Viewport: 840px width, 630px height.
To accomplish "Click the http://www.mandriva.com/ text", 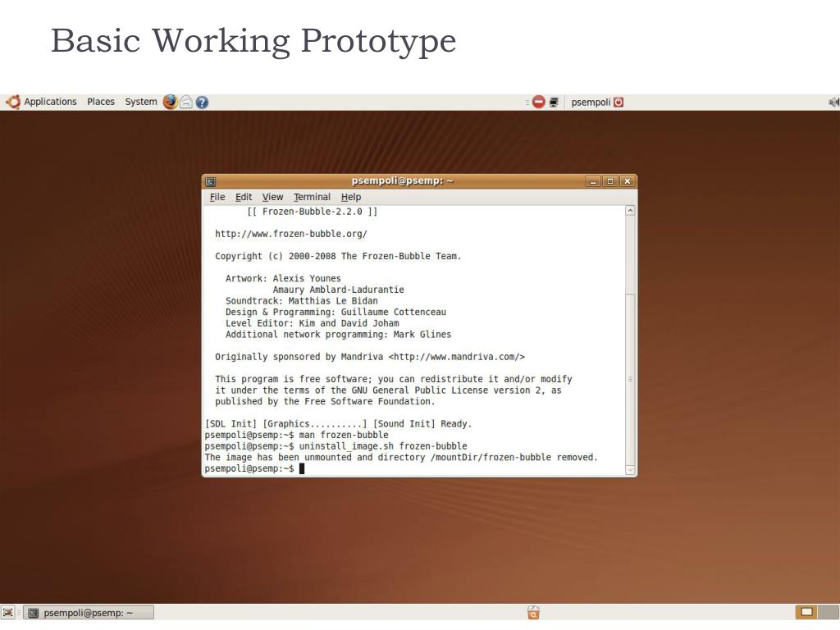I will [456, 357].
